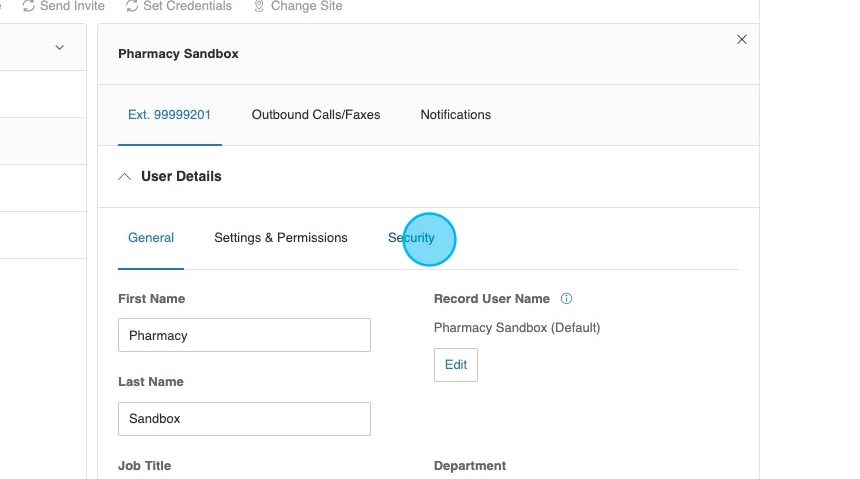860x479 pixels.
Task: Open the Settings & Permissions tab
Action: pos(281,238)
